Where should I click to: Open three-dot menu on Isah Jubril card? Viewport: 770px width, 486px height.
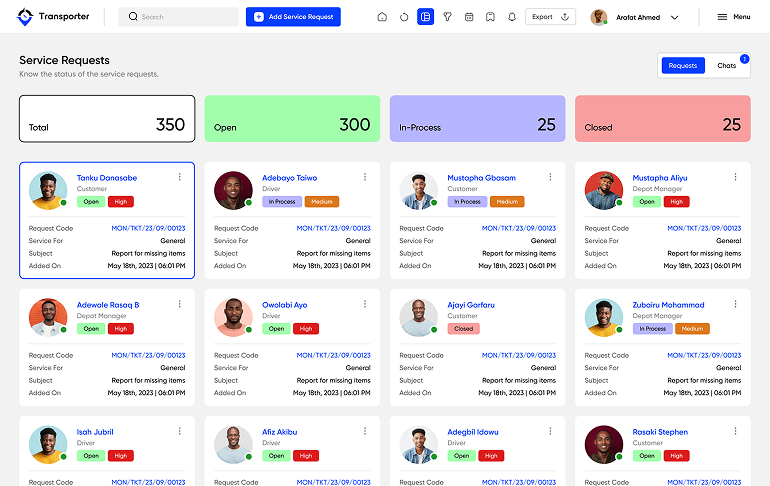tap(180, 431)
